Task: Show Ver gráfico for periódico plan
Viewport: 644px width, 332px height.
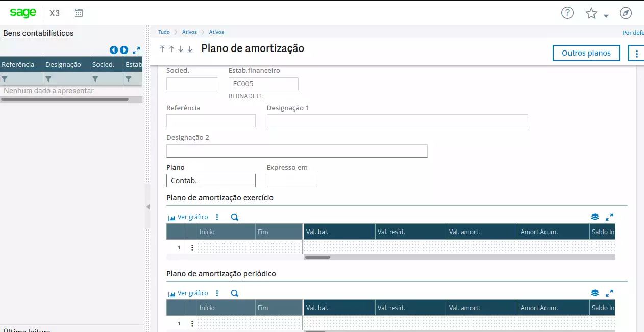Action: coord(188,293)
